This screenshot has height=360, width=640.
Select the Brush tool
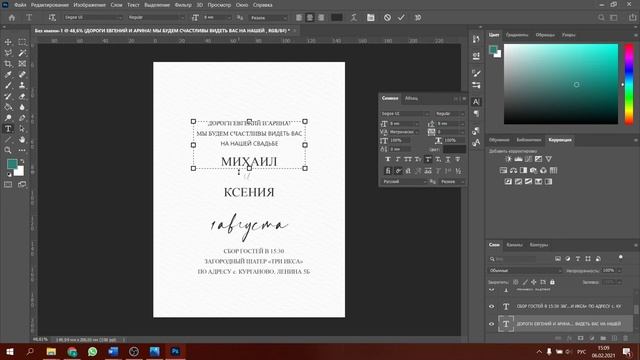(x=8, y=85)
